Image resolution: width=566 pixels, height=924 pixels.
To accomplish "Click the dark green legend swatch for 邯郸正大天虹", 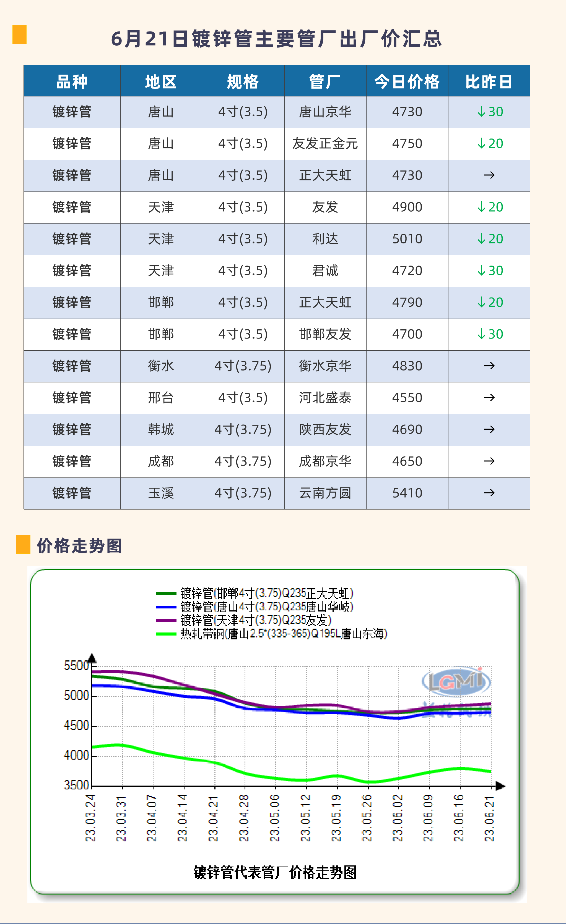I will [166, 593].
